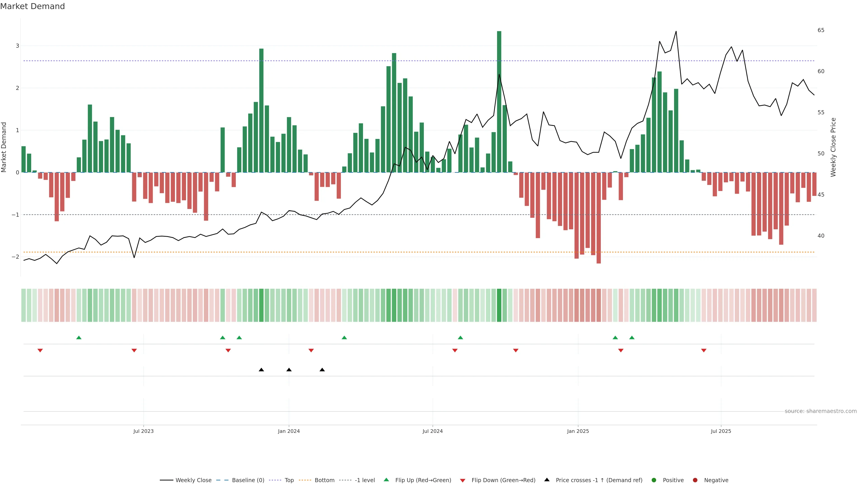Click the red Flip Down legend triangle
The image size is (868, 488).
coord(463,480)
